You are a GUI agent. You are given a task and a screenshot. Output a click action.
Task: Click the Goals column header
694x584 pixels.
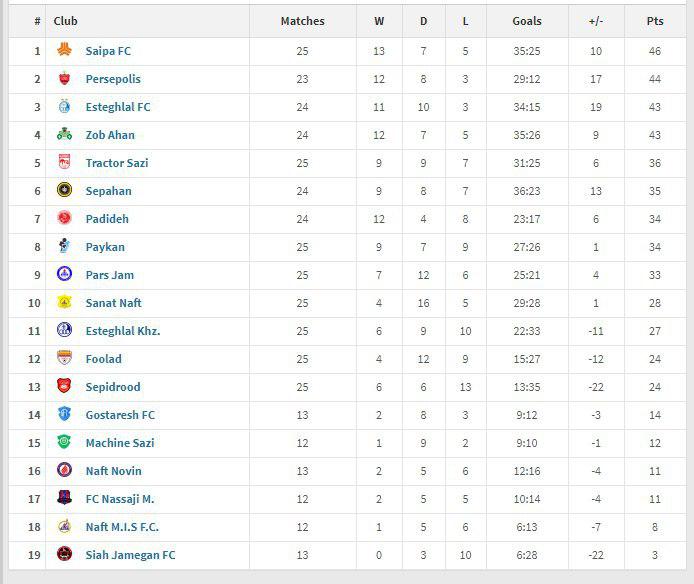(x=527, y=21)
